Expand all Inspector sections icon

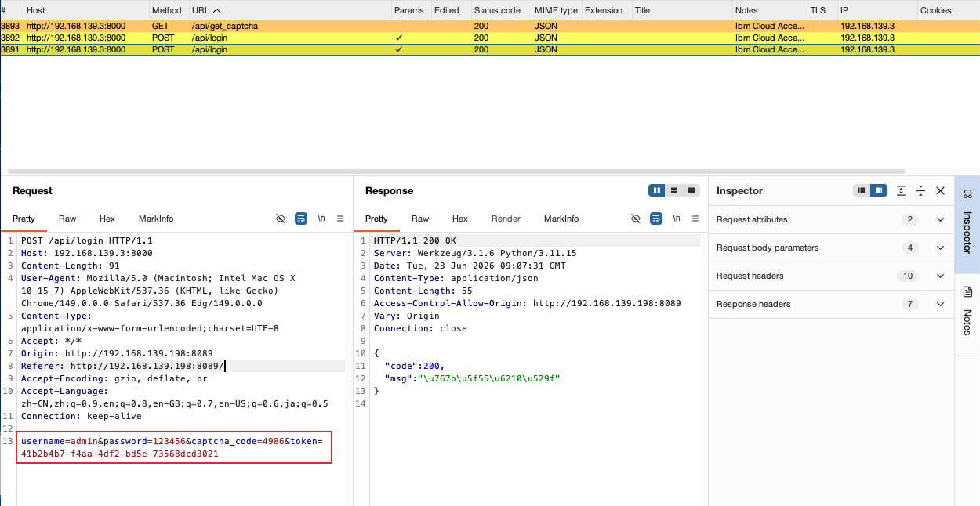[x=902, y=190]
